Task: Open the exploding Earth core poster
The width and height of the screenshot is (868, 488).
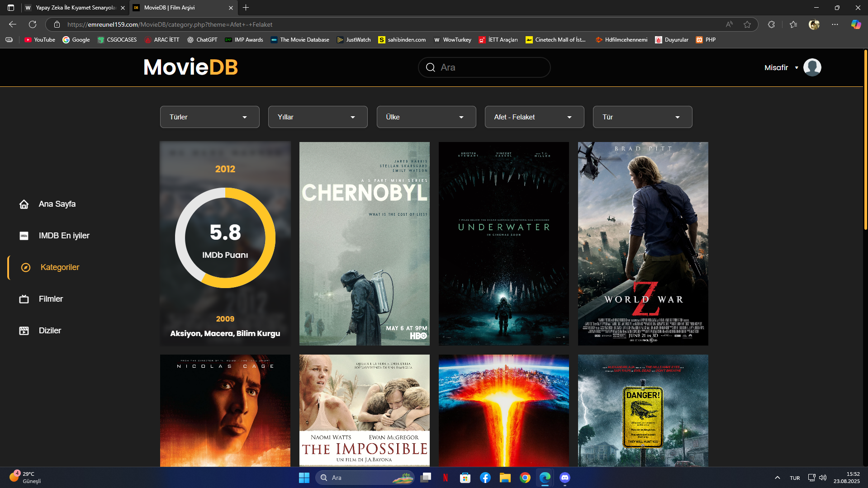Action: click(503, 410)
